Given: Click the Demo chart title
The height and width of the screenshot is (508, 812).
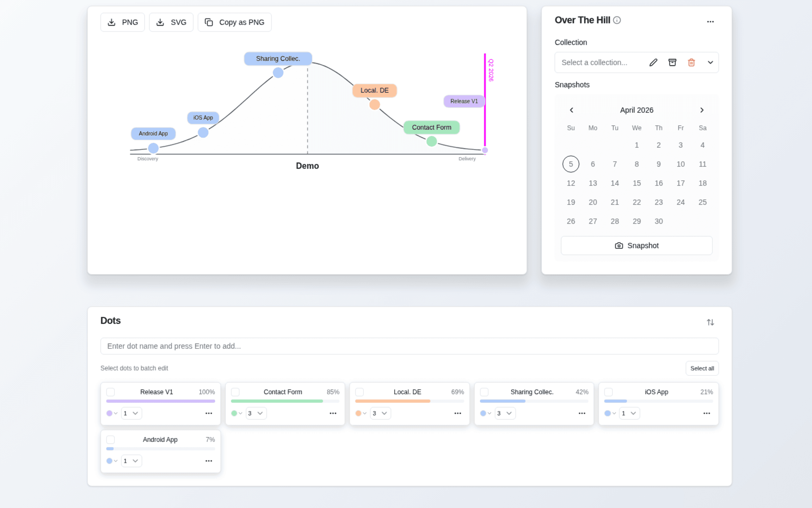Looking at the screenshot, I should pyautogui.click(x=307, y=166).
